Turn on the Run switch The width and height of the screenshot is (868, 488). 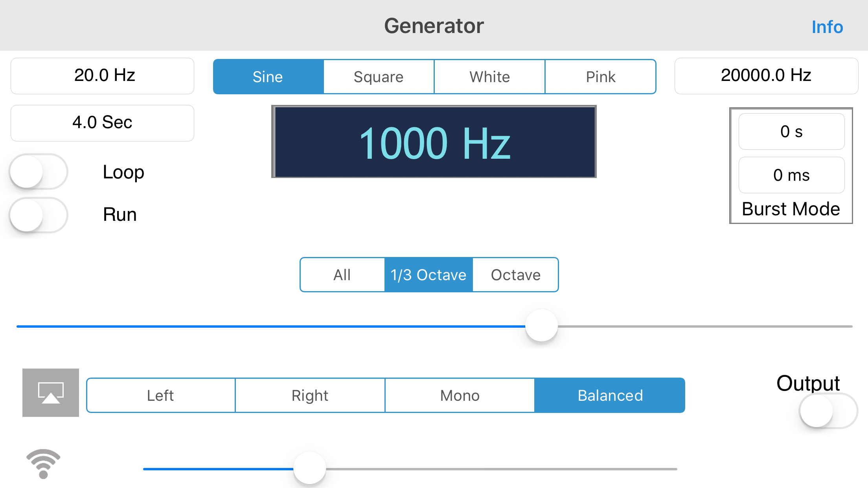click(x=39, y=215)
